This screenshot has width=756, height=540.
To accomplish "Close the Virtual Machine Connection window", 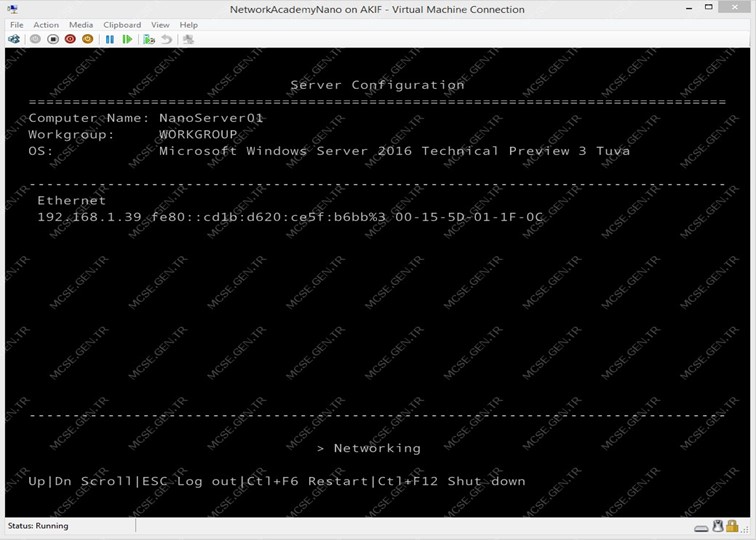I will pos(735,7).
